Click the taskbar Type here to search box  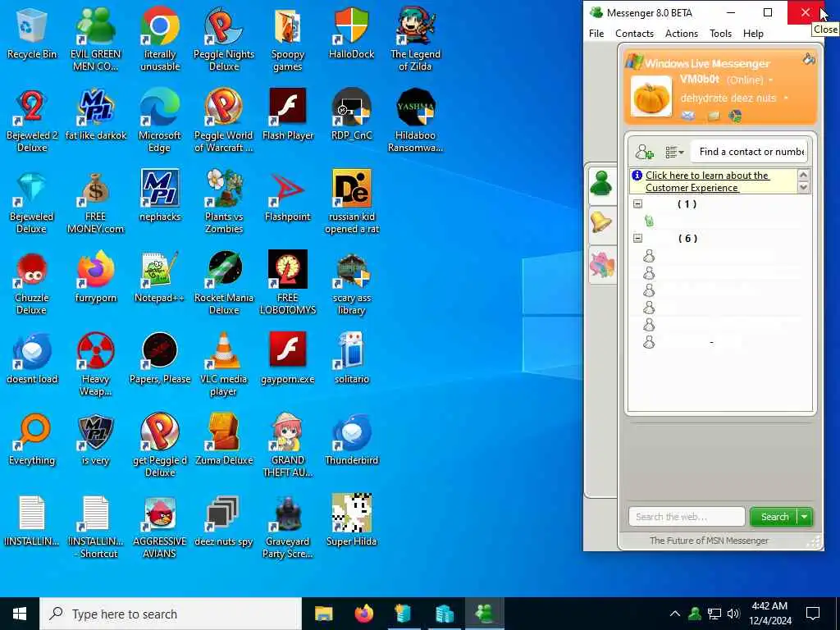click(x=171, y=614)
